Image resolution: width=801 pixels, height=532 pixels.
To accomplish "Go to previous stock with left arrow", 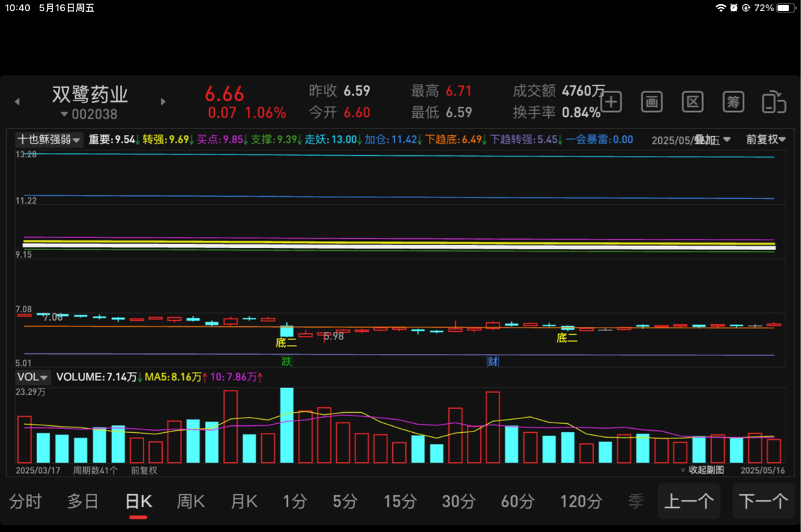I will (x=17, y=102).
